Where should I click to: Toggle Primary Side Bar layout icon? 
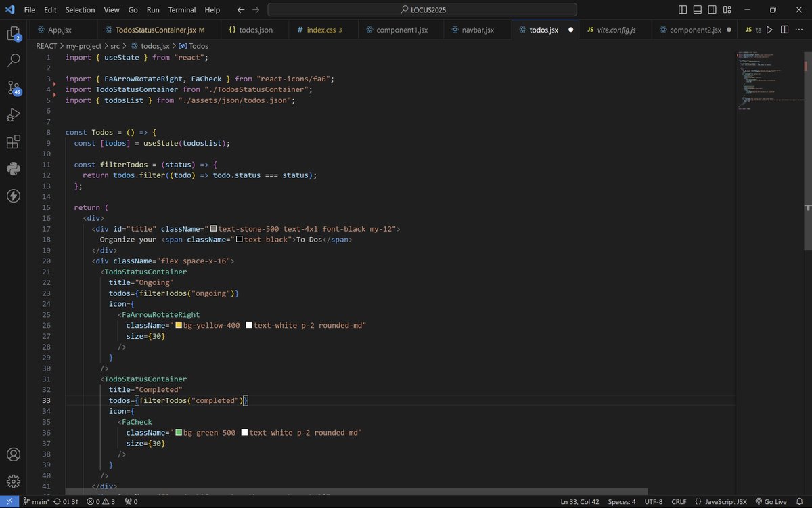click(683, 10)
